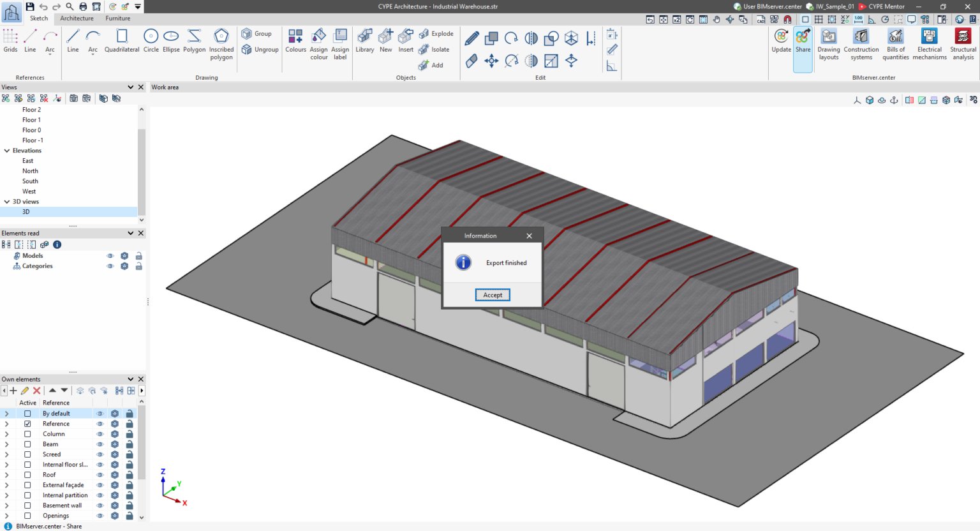Check the Column Active checkbox
The image size is (980, 531).
coord(27,434)
